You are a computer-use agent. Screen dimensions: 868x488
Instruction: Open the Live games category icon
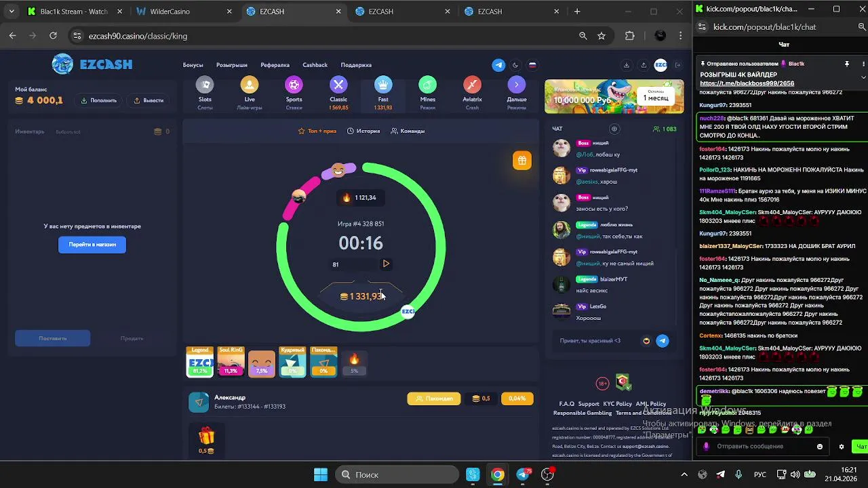[x=250, y=85]
